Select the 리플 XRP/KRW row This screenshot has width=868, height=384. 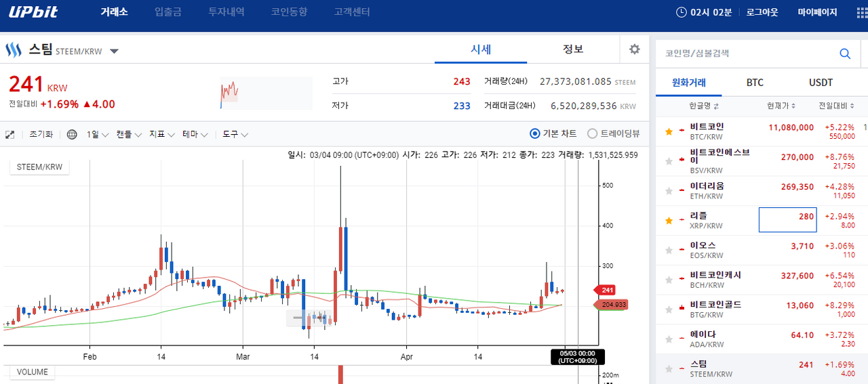[760, 221]
